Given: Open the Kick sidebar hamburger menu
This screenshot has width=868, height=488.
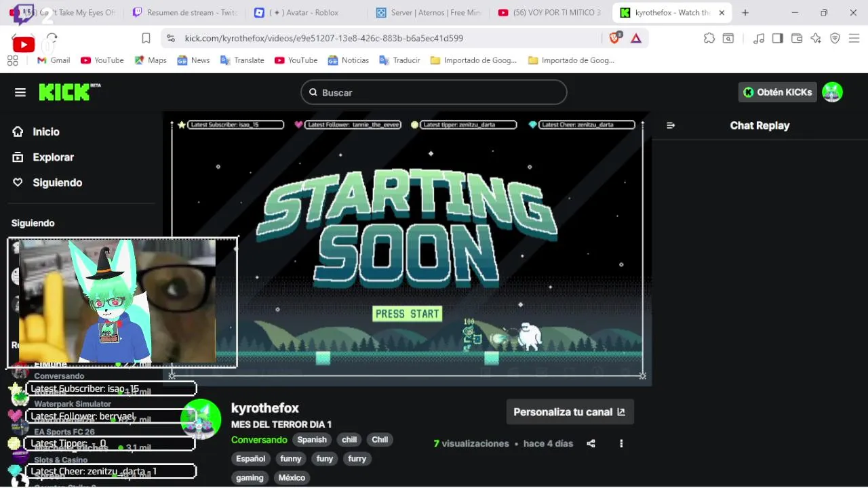Looking at the screenshot, I should (x=20, y=92).
